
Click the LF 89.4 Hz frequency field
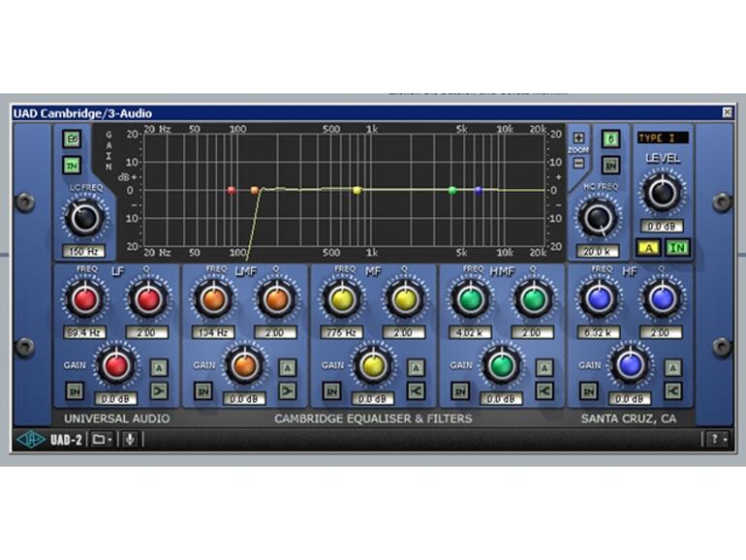[x=84, y=332]
